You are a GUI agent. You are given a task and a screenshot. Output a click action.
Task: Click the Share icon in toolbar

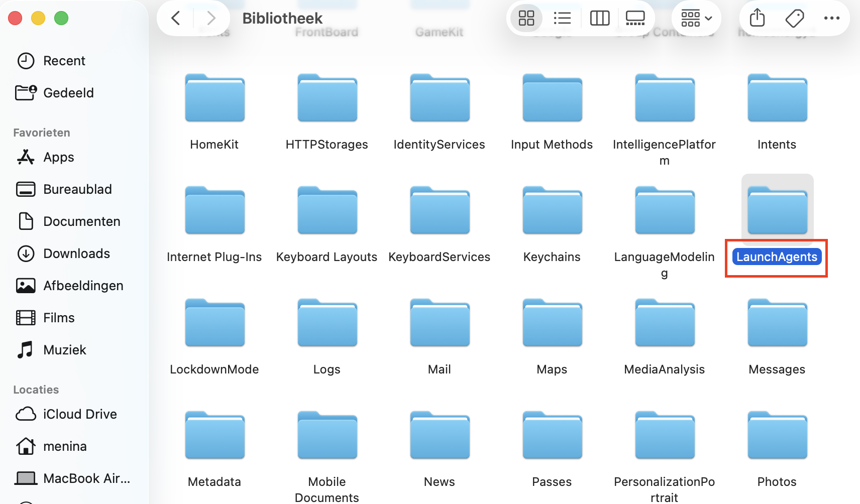757,19
